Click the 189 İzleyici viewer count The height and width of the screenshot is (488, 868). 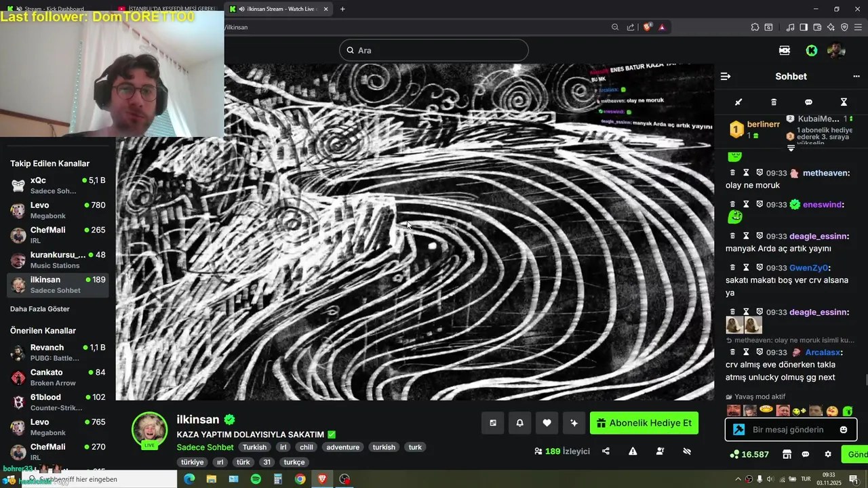(x=562, y=451)
